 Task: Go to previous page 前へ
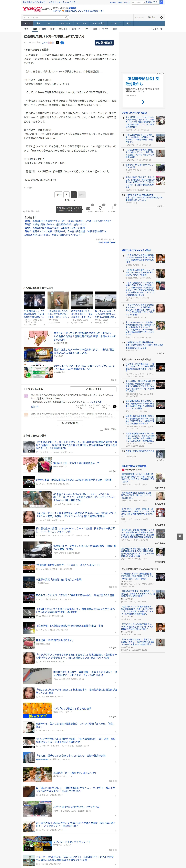[x=58, y=194]
